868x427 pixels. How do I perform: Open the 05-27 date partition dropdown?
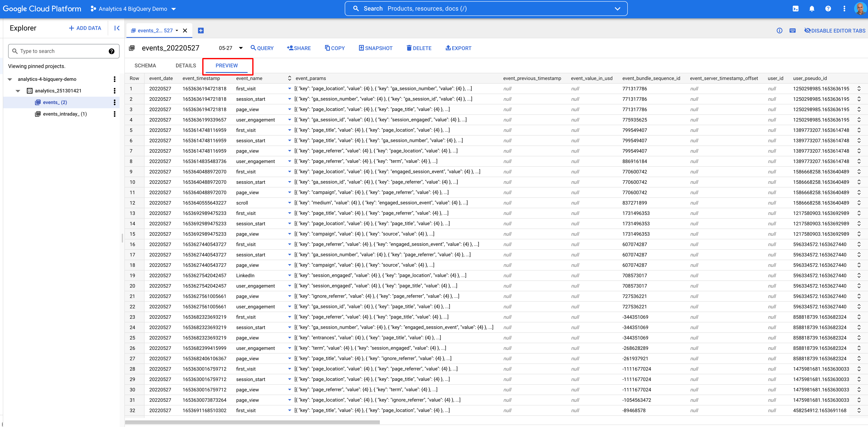point(241,48)
